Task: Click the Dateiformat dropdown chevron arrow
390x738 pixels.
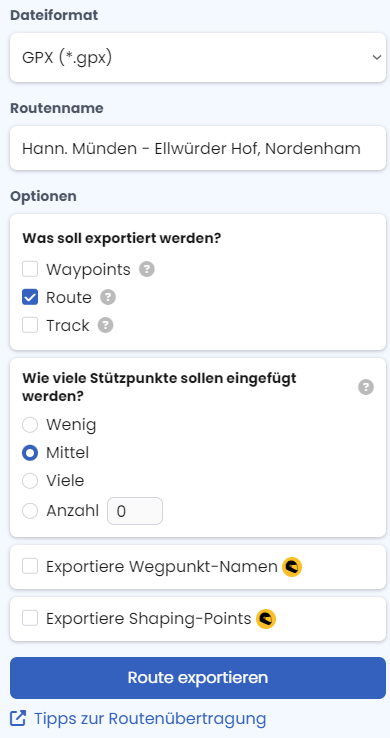Action: [376, 57]
